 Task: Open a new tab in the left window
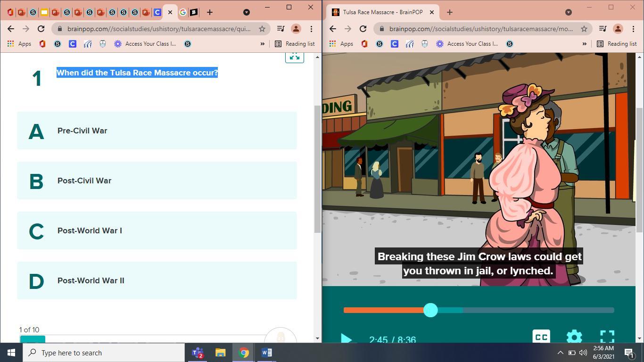click(210, 12)
